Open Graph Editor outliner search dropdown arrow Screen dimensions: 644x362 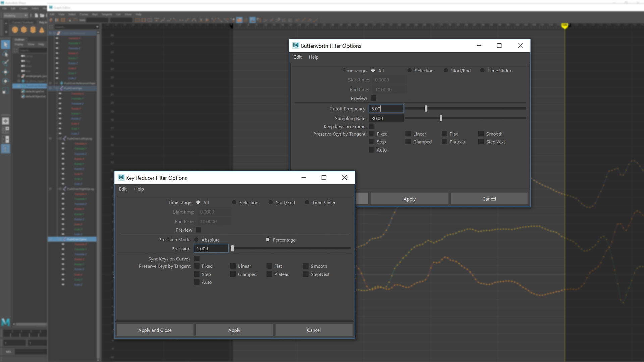pyautogui.click(x=97, y=27)
